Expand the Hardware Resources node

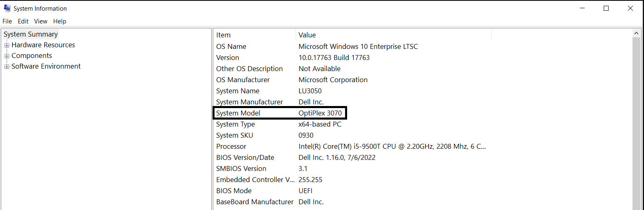click(x=7, y=45)
